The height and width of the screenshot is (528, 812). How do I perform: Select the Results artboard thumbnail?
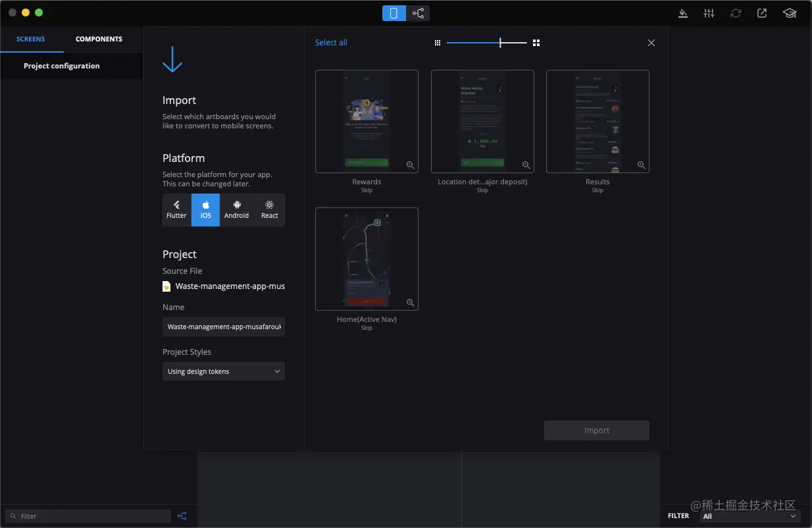click(x=597, y=121)
